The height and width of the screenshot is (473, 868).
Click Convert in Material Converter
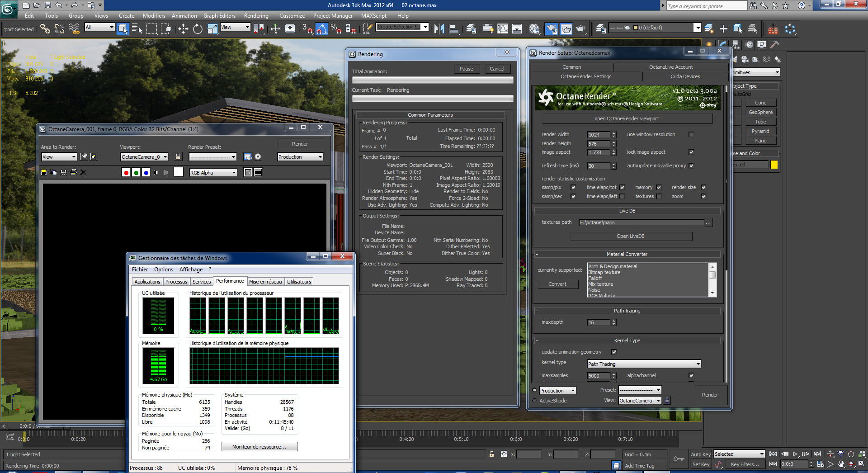pos(557,284)
